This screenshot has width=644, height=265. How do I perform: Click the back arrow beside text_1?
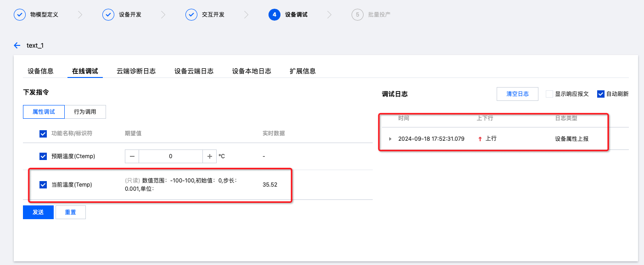(17, 45)
